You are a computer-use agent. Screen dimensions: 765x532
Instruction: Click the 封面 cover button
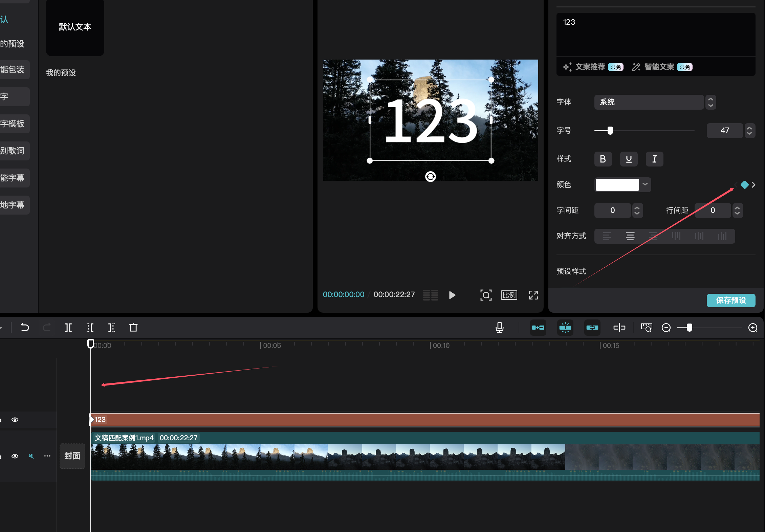tap(72, 456)
